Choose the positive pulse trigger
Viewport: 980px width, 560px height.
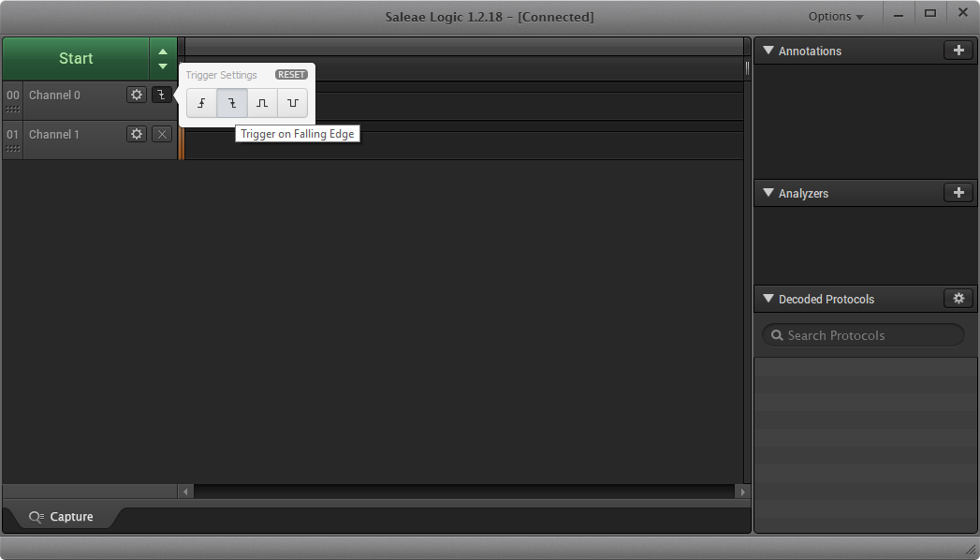[x=262, y=103]
